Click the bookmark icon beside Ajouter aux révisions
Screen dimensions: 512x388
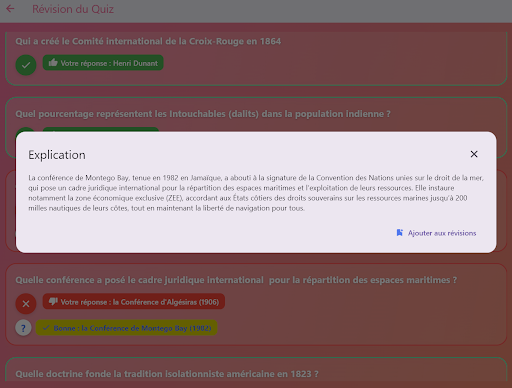[x=399, y=233]
